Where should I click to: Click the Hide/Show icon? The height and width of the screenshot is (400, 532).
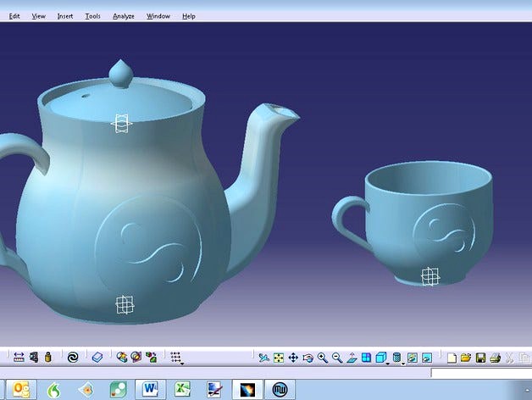pyautogui.click(x=413, y=358)
